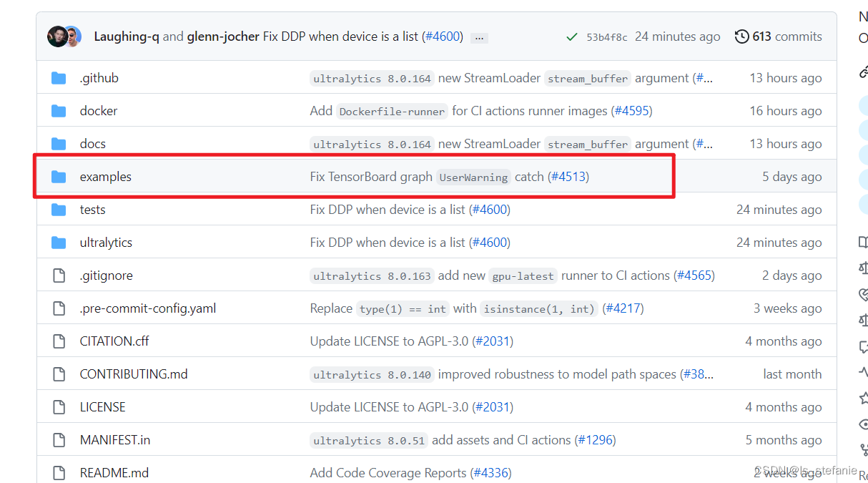Open the .gitignore file
868x483 pixels.
(x=106, y=275)
